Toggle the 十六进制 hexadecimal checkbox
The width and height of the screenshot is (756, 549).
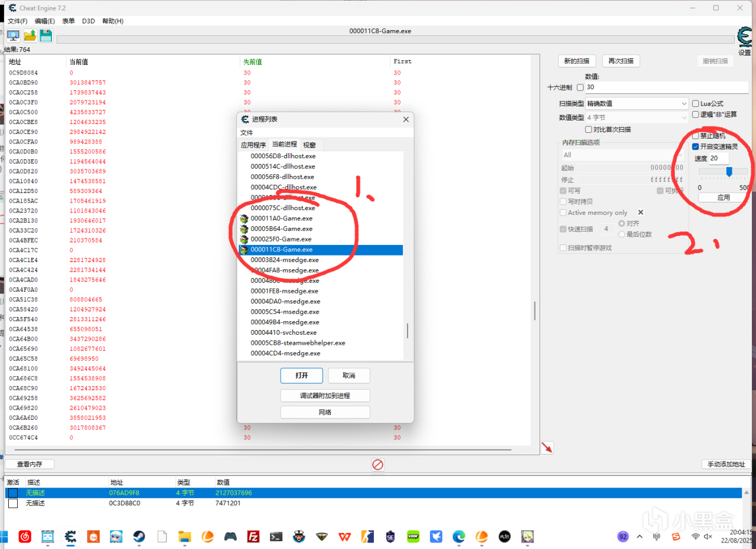click(x=580, y=87)
